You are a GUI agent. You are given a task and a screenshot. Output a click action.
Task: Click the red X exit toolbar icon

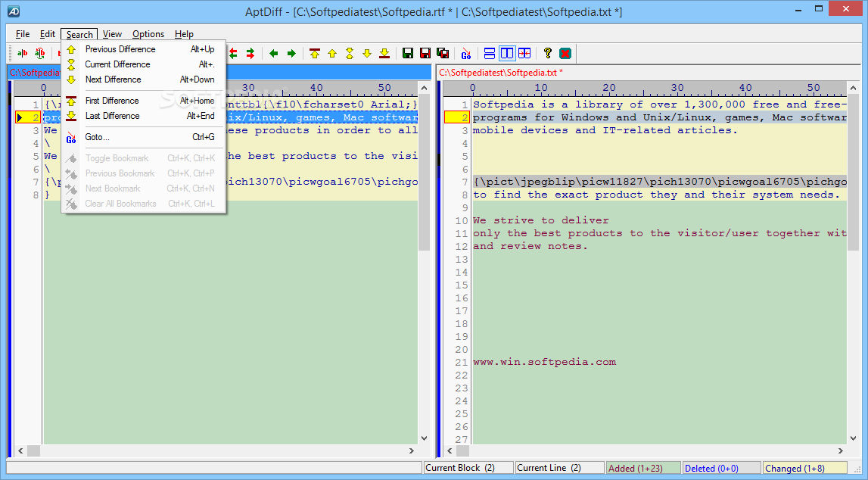tap(565, 53)
